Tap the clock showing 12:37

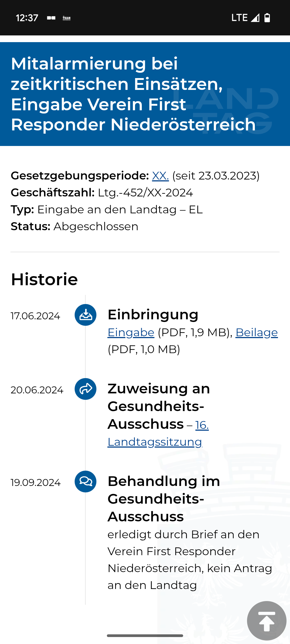click(27, 18)
